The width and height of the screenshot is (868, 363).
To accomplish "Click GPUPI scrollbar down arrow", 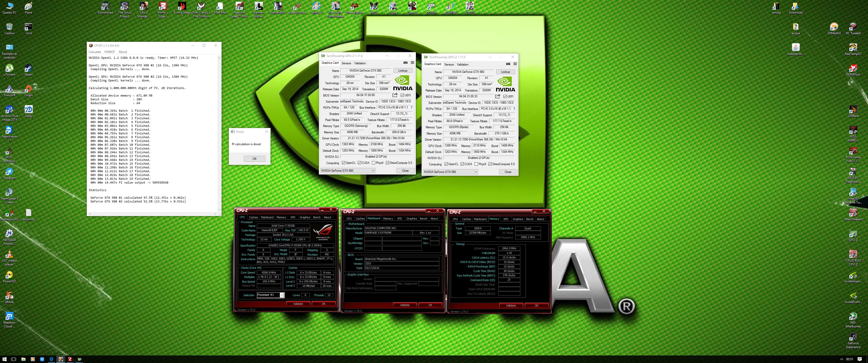I will 219,209.
